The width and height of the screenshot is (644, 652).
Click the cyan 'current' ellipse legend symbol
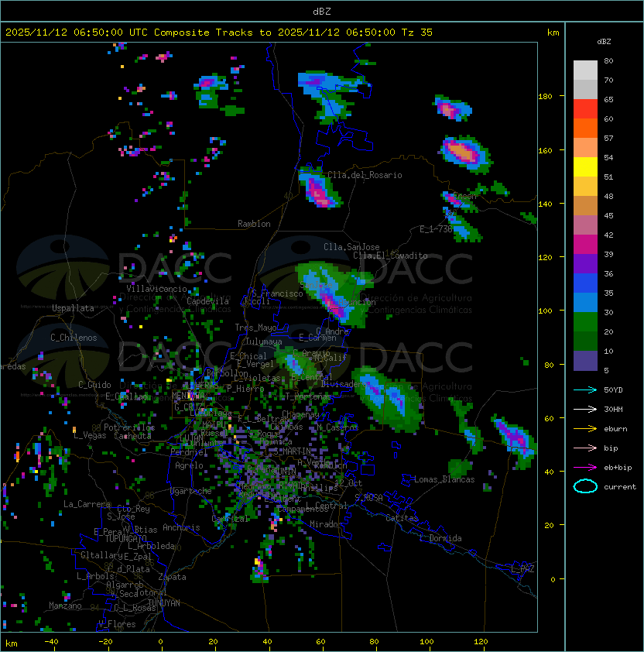point(585,486)
